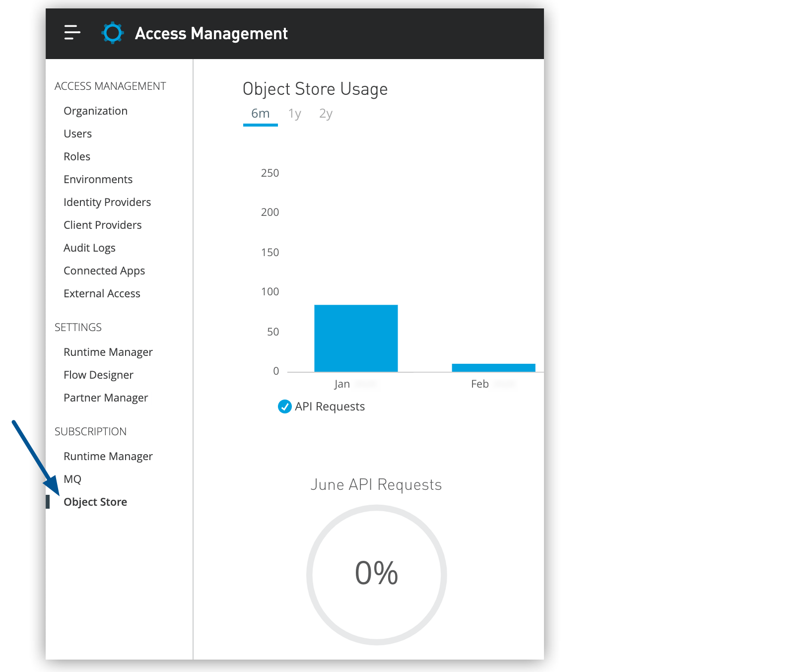The image size is (810, 672).
Task: Click the January usage bar
Action: point(356,338)
